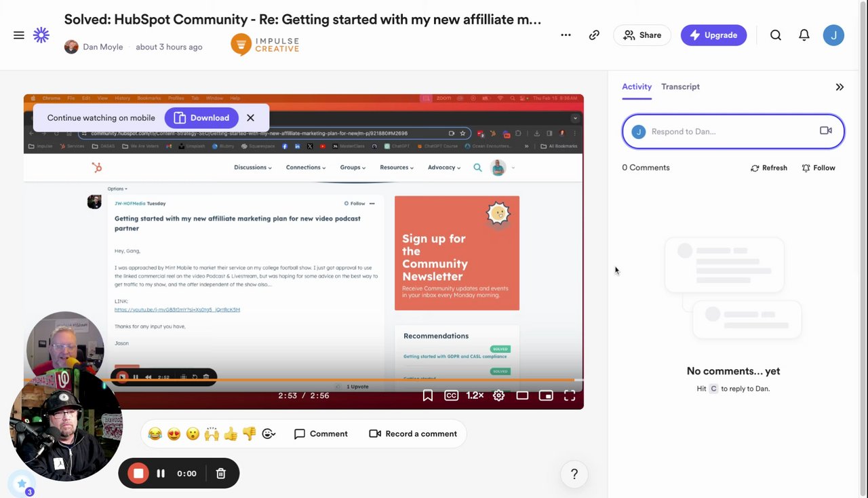Click the Impulse Creative logo
The height and width of the screenshot is (498, 868).
pyautogui.click(x=264, y=45)
